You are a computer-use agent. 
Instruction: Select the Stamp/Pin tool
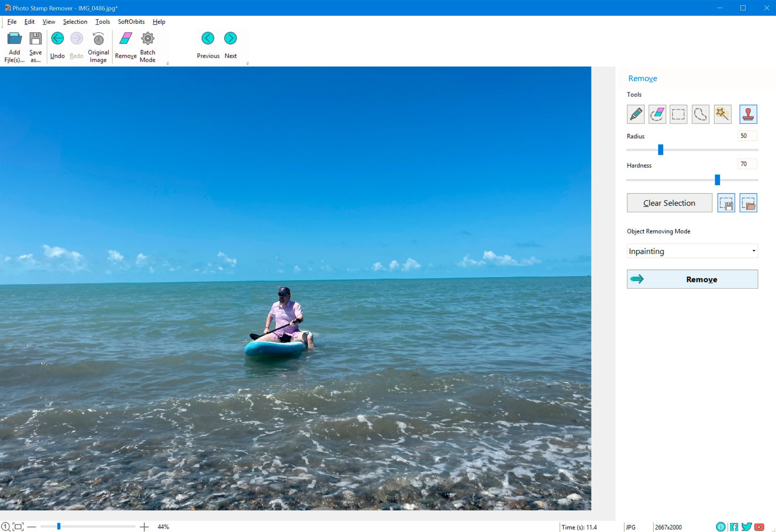[x=748, y=114]
